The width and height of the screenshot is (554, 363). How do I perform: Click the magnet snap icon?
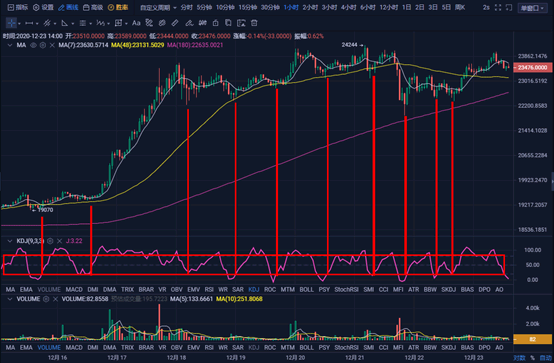[202, 23]
